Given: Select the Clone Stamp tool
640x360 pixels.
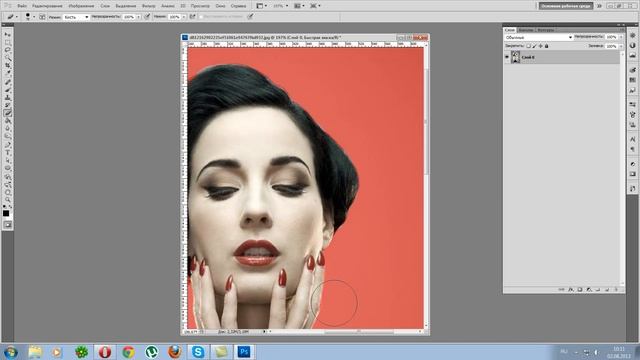Looking at the screenshot, I should pos(8,98).
